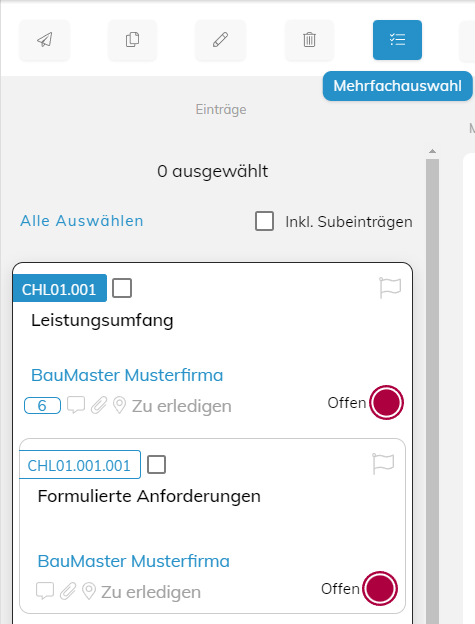The width and height of the screenshot is (475, 624).
Task: Expand the 6 subentries badge
Action: coord(42,406)
